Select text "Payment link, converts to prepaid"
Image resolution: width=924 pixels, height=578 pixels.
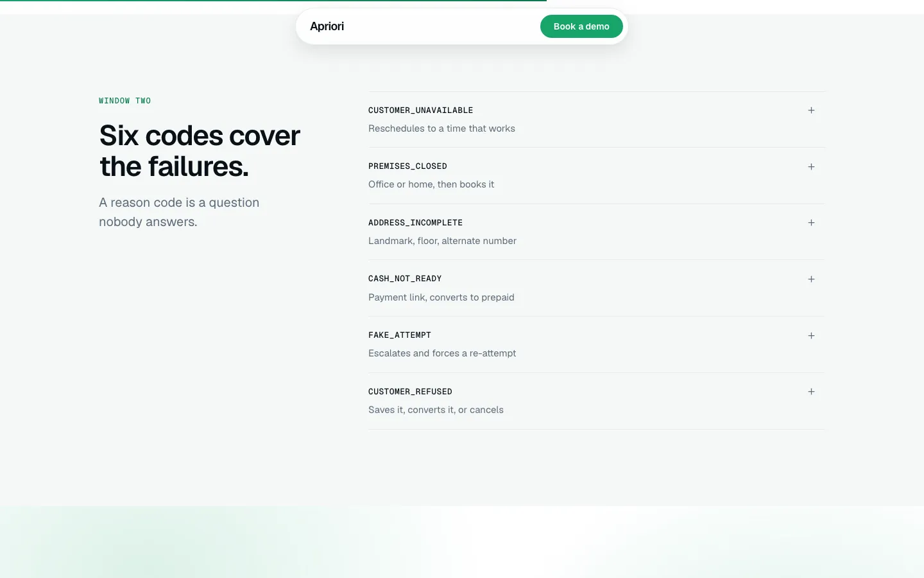click(x=441, y=297)
